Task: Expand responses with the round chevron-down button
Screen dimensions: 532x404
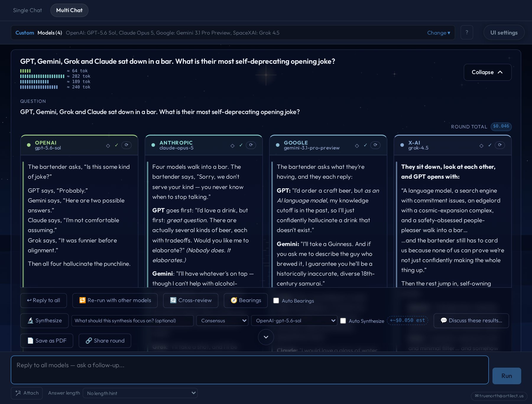Action: point(266,337)
